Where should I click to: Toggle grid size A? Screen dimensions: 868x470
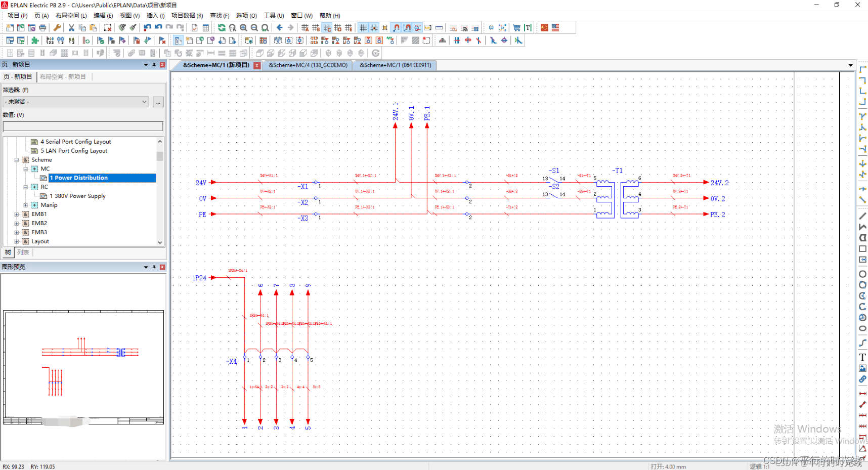(305, 28)
